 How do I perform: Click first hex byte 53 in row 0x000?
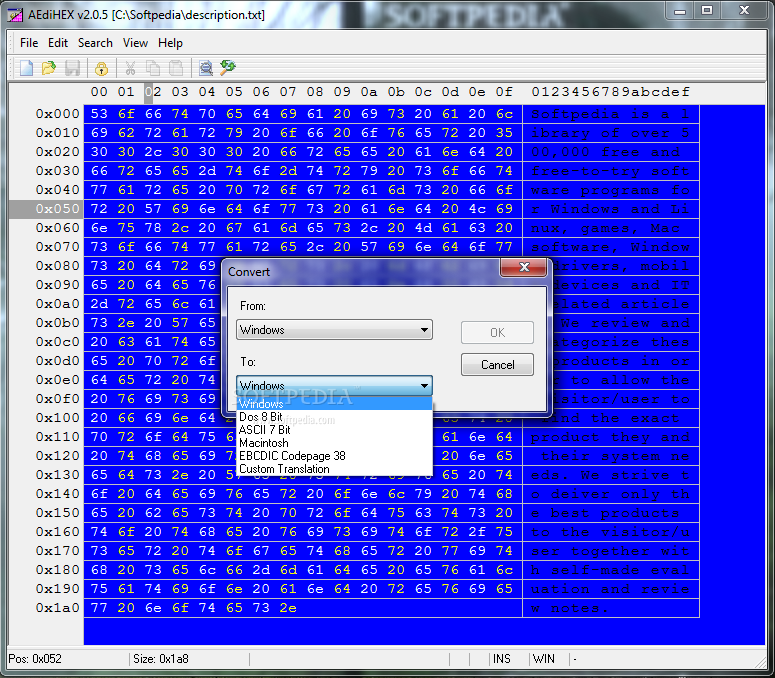click(99, 114)
